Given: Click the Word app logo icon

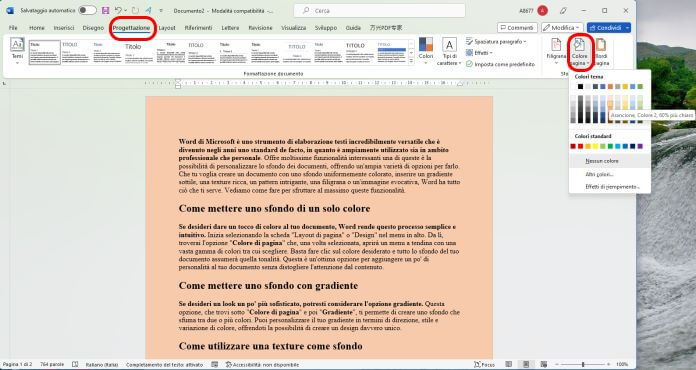Looking at the screenshot, I should click(10, 10).
